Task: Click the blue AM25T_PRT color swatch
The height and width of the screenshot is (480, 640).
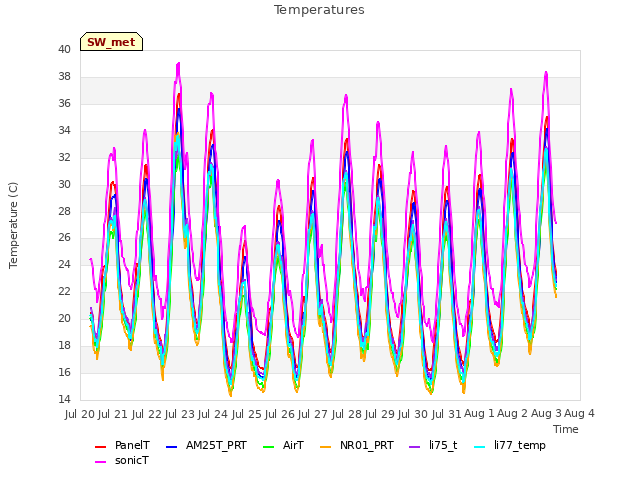Action: (x=171, y=447)
